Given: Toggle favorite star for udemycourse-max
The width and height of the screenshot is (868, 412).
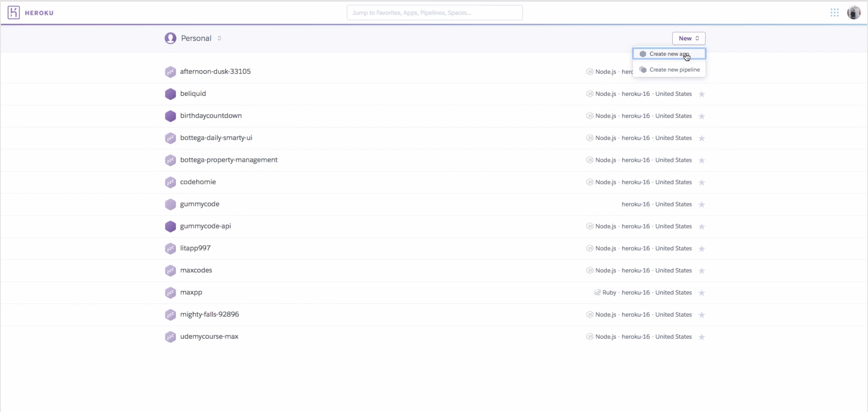Looking at the screenshot, I should pos(702,337).
